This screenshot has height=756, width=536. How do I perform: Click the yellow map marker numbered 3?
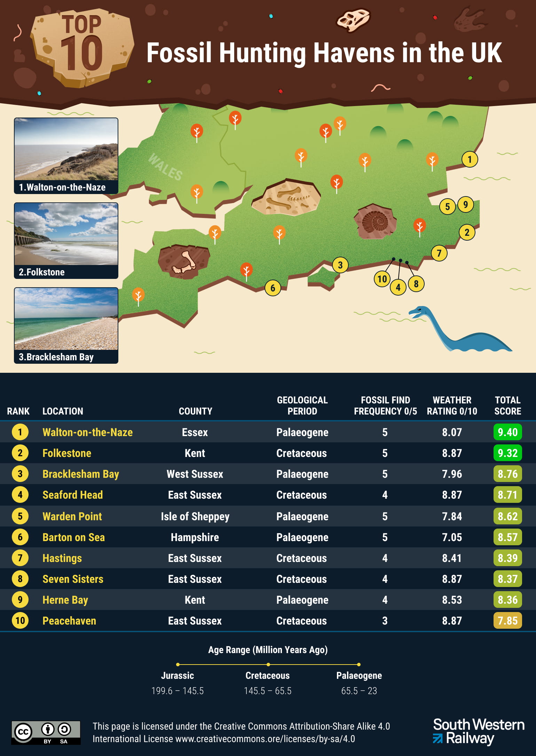[340, 265]
